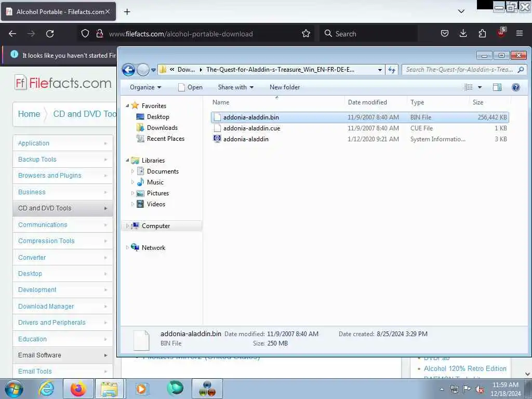Switch to Firefox in the taskbar
The height and width of the screenshot is (399, 532).
coord(78,389)
